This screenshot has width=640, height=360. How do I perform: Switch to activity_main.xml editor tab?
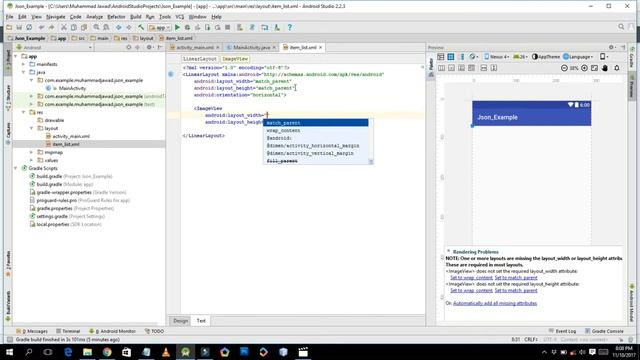pyautogui.click(x=195, y=47)
